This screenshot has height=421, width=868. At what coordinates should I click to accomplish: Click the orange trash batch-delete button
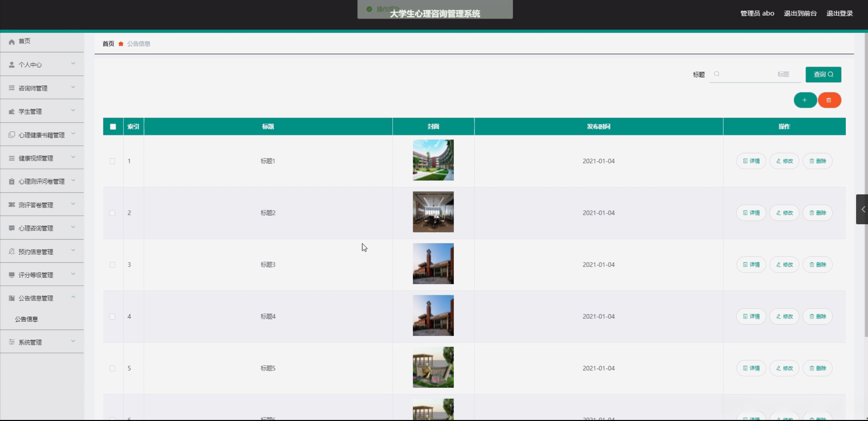(829, 100)
